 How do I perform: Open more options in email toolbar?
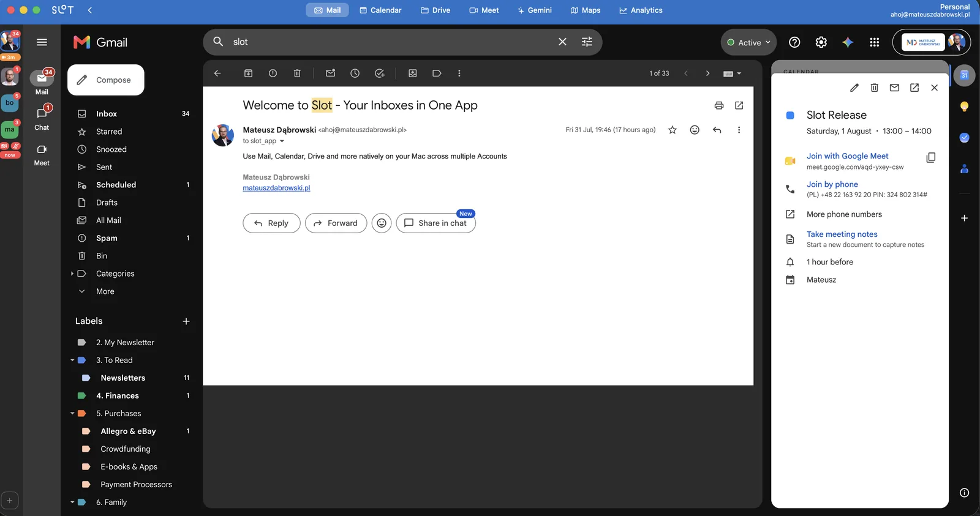[459, 73]
